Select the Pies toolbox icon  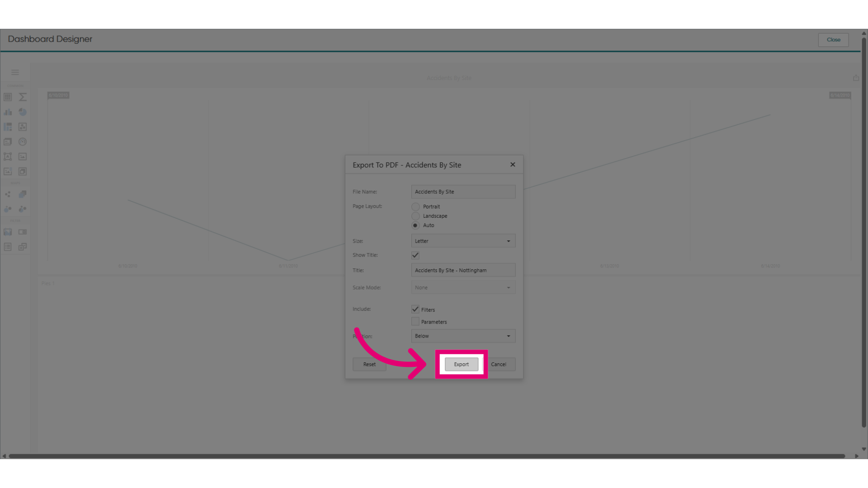(x=23, y=112)
